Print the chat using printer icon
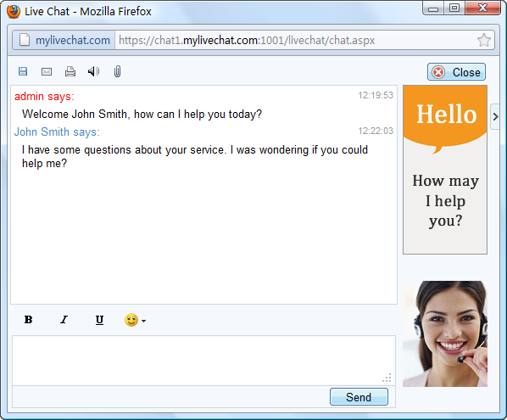 [70, 71]
